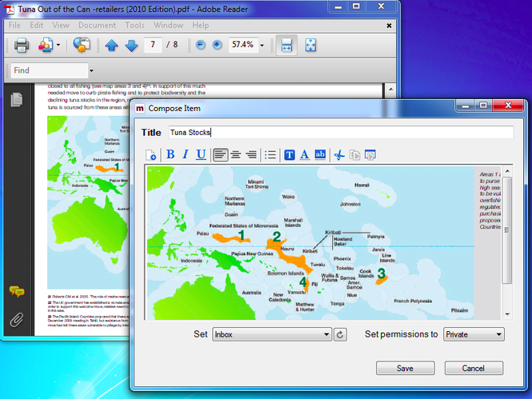This screenshot has height=399, width=532.
Task: Open the Document menu
Action: 96,26
